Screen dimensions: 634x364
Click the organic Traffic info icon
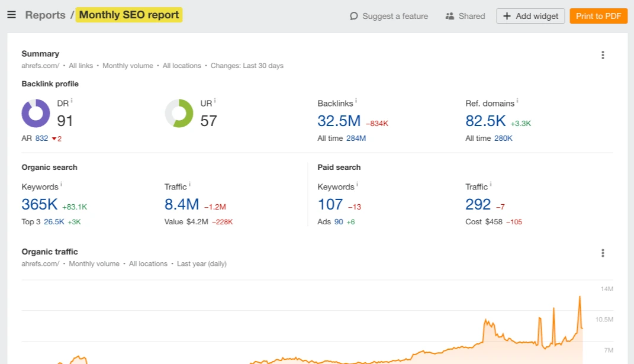click(x=189, y=184)
